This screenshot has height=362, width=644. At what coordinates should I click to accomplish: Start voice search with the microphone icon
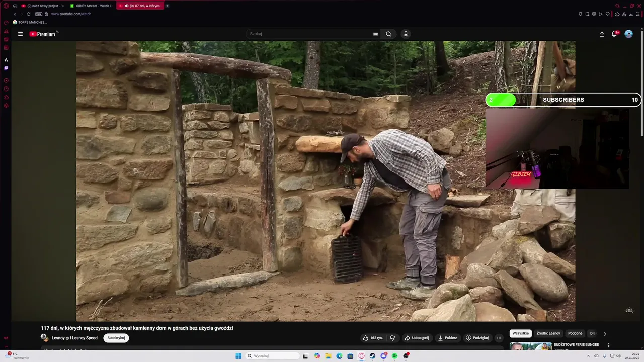(406, 34)
